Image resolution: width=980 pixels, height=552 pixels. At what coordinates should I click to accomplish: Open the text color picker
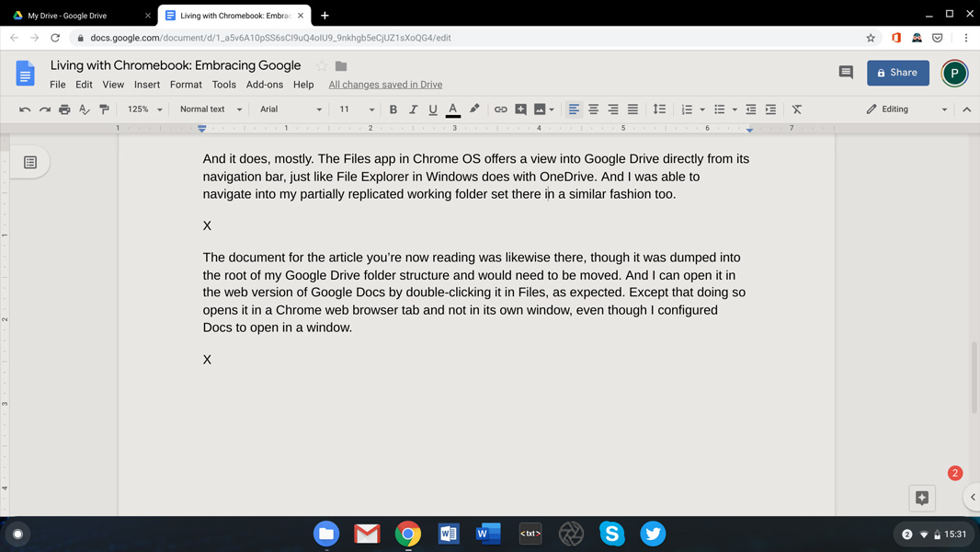point(453,109)
